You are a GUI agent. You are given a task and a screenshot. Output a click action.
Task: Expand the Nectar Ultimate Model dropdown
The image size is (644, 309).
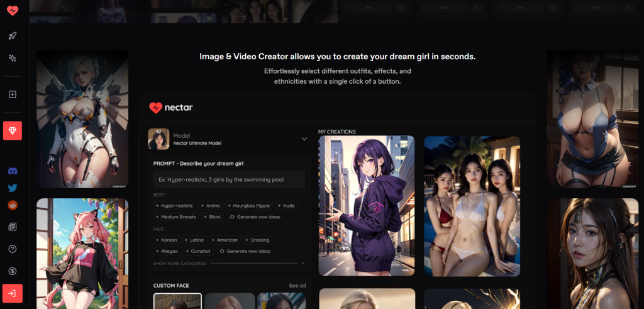(x=228, y=139)
